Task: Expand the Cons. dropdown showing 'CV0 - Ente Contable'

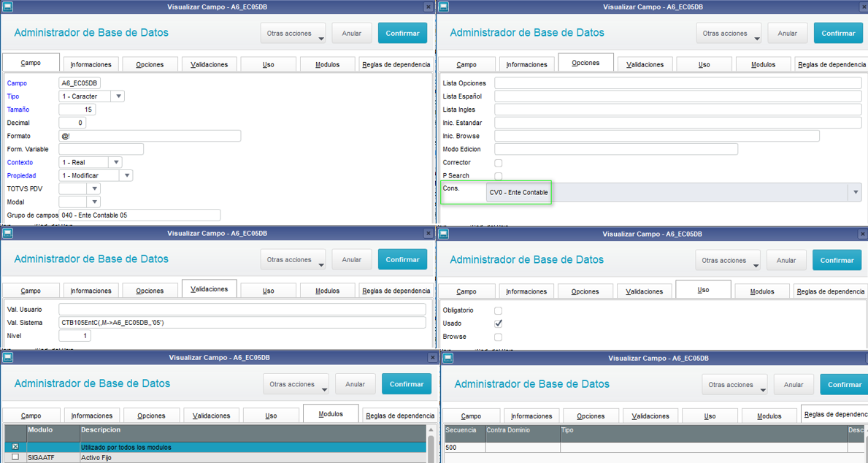Action: 856,192
